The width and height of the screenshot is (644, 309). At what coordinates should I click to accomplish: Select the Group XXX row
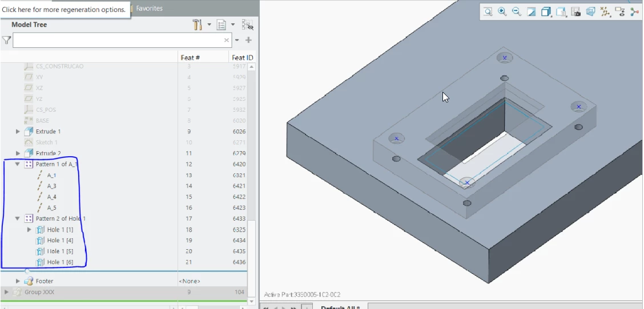click(123, 292)
